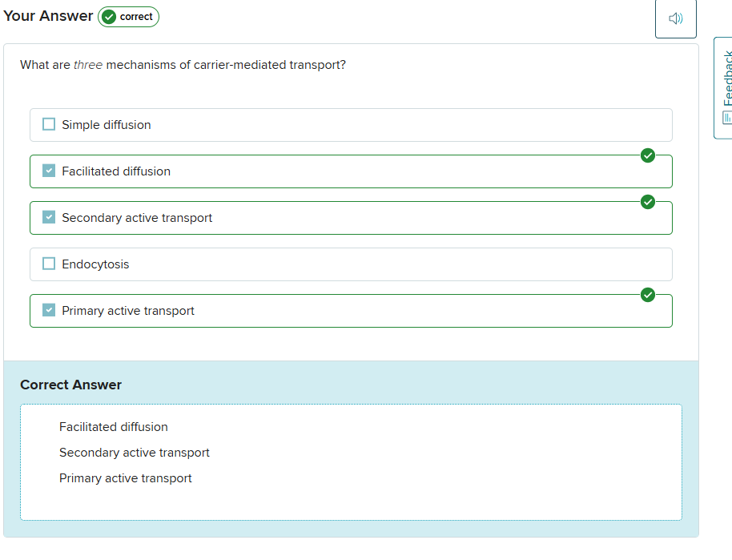Play audio with the speaker icon button
Screen dimensions: 732x560
point(675,18)
